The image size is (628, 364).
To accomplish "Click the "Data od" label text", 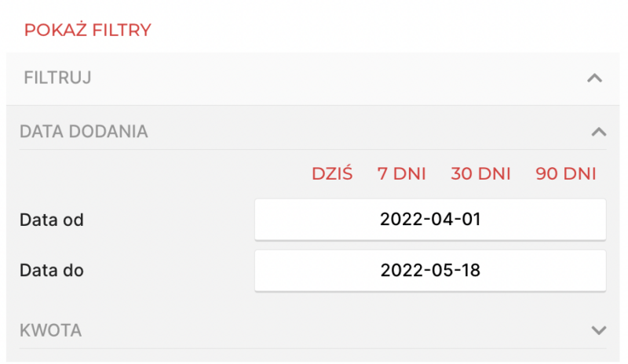I will tap(52, 220).
